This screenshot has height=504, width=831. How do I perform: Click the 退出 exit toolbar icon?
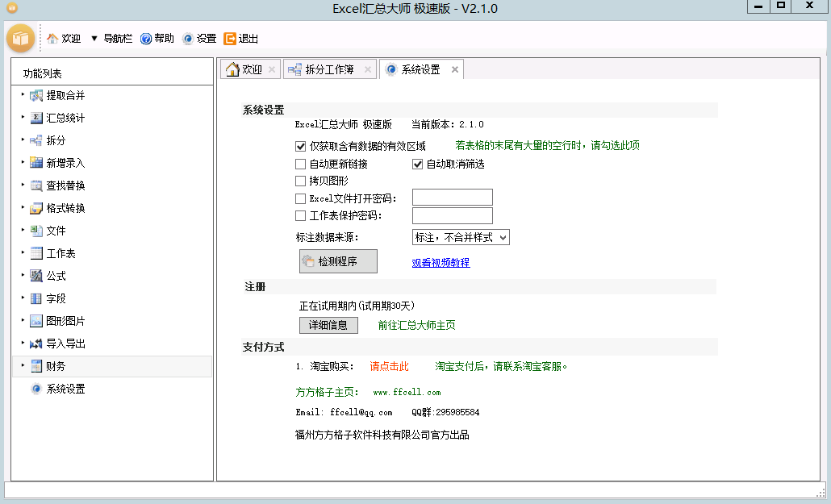pos(229,39)
